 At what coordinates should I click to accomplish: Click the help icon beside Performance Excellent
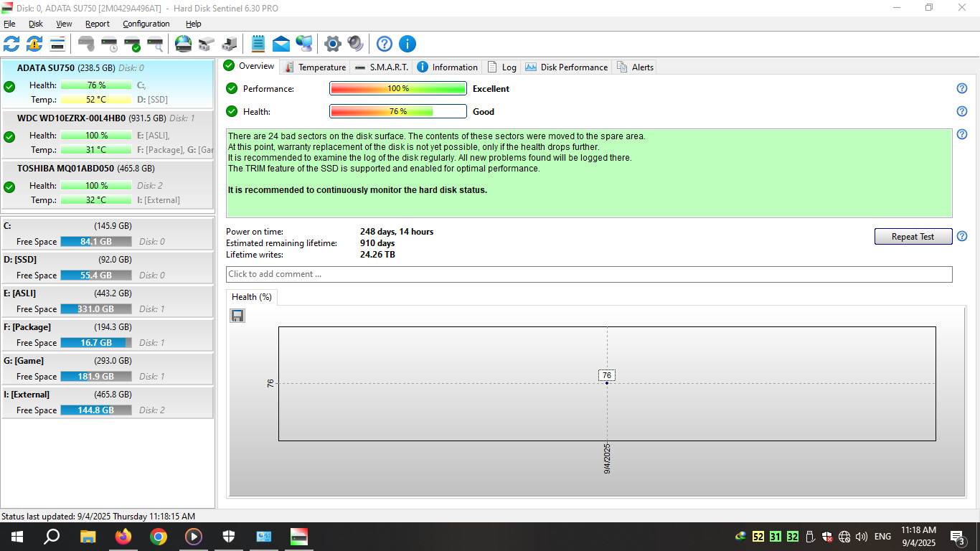[x=962, y=89]
